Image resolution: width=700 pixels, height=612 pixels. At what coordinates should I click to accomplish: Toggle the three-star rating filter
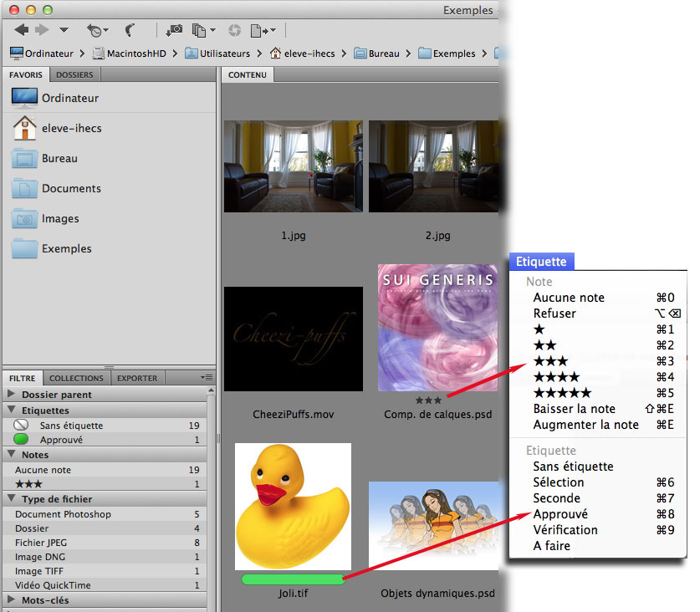(x=105, y=484)
